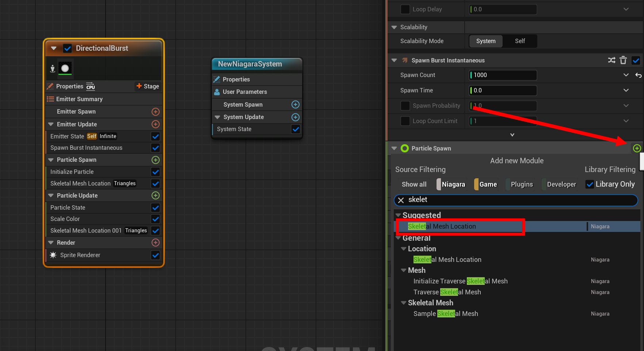Click the Particle Spawn green circle icon
Viewport: 644px width, 351px height.
tap(405, 148)
